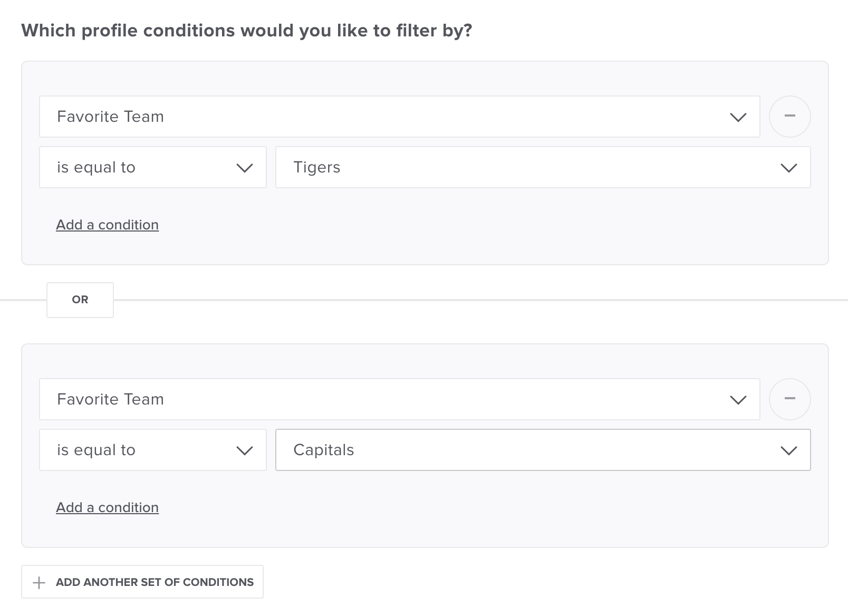
Task: Click chevron of second Favorite Team field
Action: [x=738, y=400]
